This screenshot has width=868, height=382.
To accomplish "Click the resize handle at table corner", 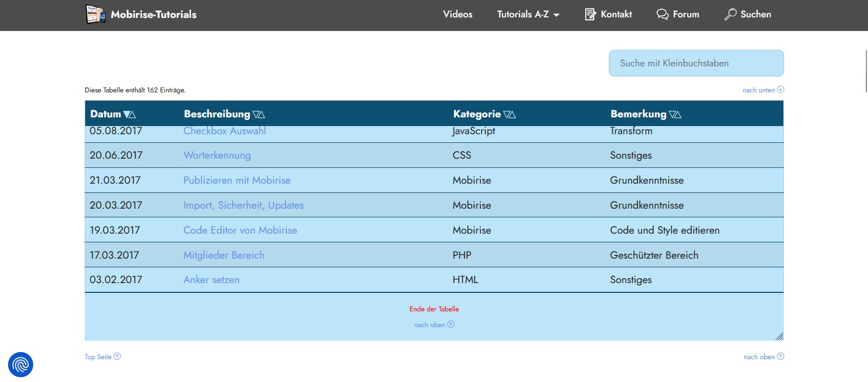I will [779, 336].
